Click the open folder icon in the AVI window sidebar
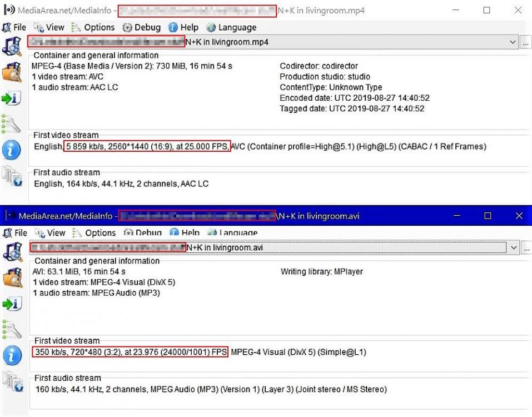Viewport: 532px width, 417px height. tap(12, 277)
